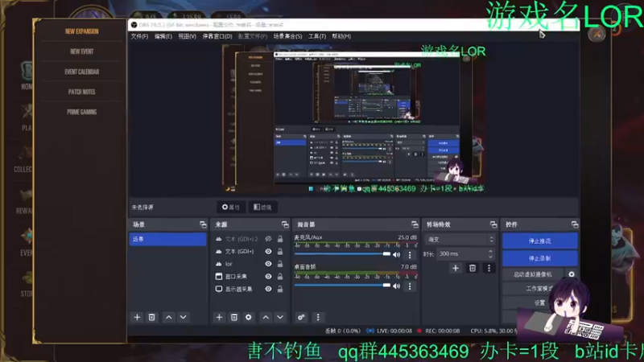Viewport: 644px width, 362px height.
Task: Select the 场景 item in scenes list
Action: coord(168,239)
